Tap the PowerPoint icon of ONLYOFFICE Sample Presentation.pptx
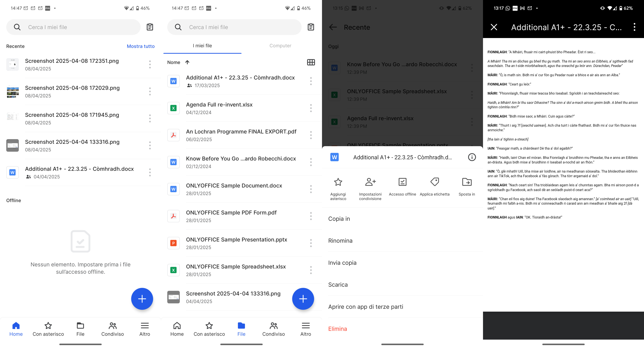The height and width of the screenshot is (349, 644). (x=173, y=243)
